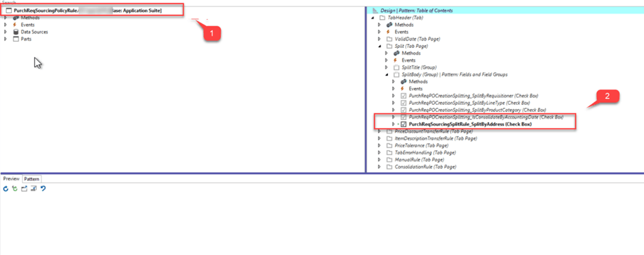Expand the Data Sources node

pos(5,32)
